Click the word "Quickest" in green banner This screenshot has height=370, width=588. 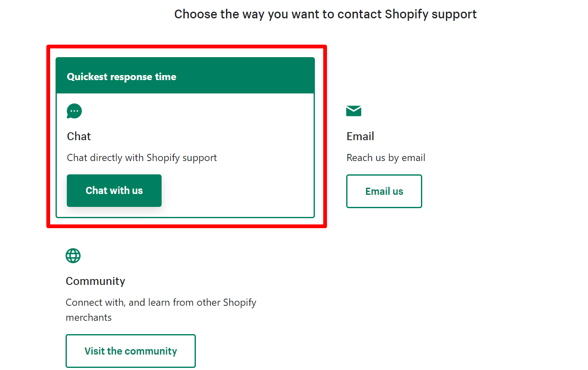point(87,77)
